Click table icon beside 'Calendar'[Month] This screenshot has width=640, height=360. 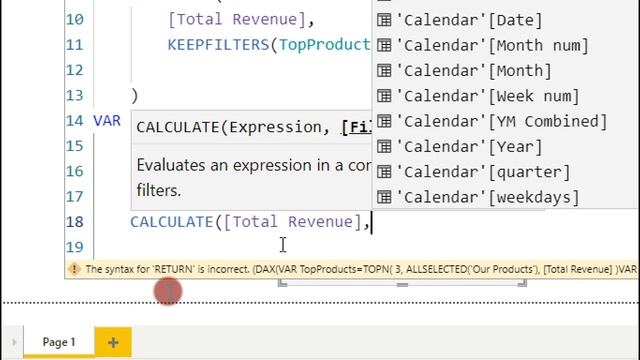[x=384, y=70]
